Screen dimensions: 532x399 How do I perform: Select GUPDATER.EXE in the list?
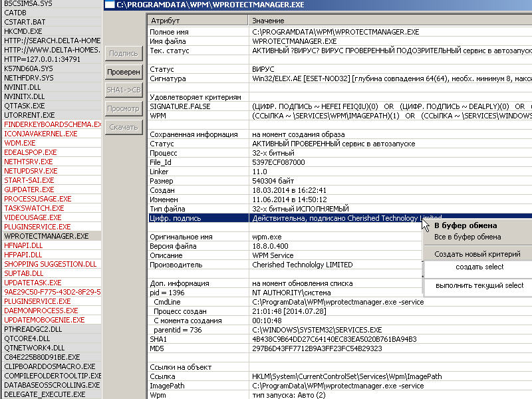click(x=29, y=190)
